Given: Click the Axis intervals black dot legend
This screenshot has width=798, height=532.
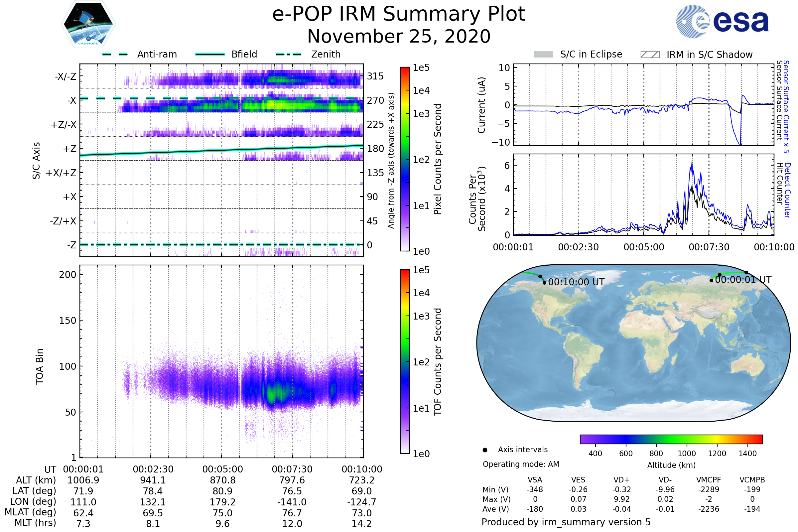Looking at the screenshot, I should tap(485, 450).
